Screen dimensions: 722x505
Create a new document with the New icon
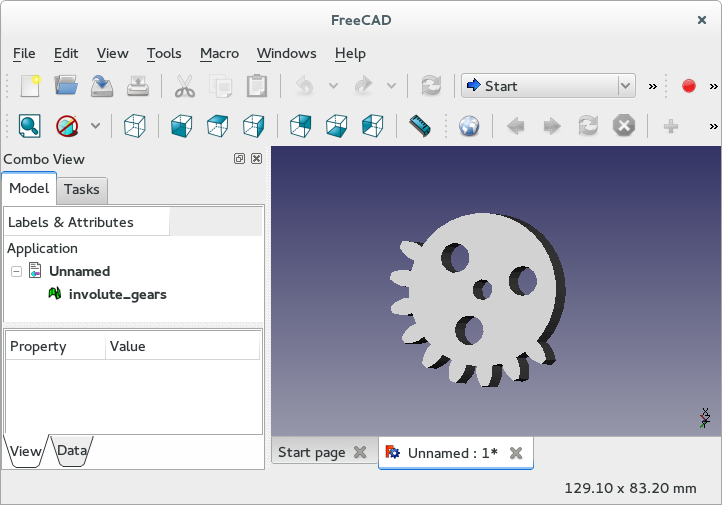click(x=30, y=86)
